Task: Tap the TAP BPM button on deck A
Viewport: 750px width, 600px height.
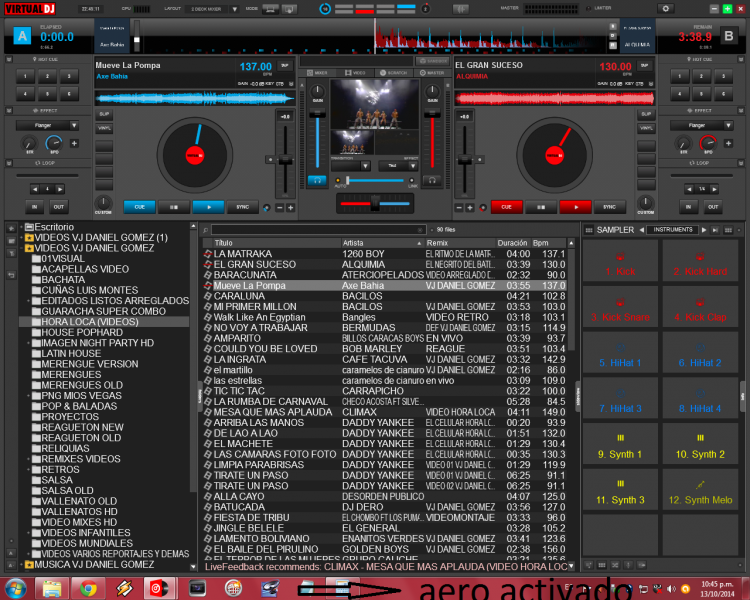Action: [x=285, y=66]
